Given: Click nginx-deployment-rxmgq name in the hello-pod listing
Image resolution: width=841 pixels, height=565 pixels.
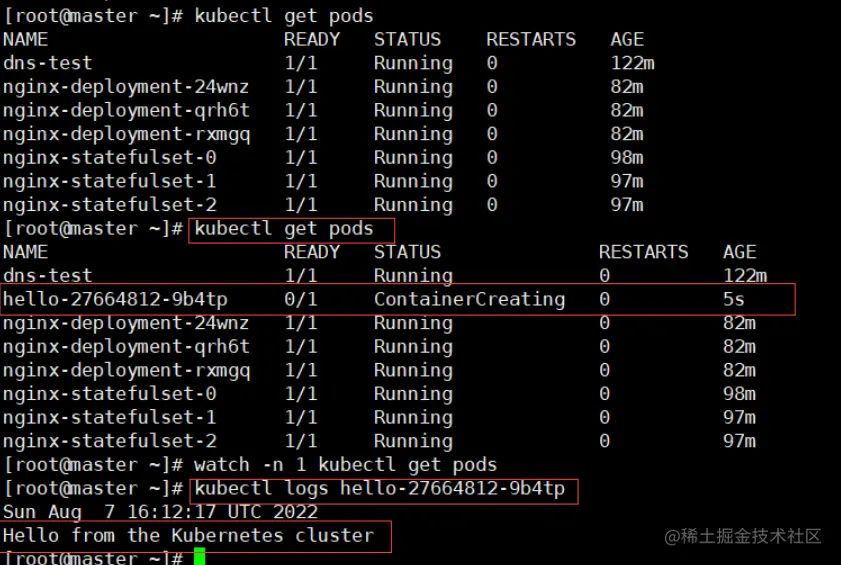Looking at the screenshot, I should click(126, 371).
